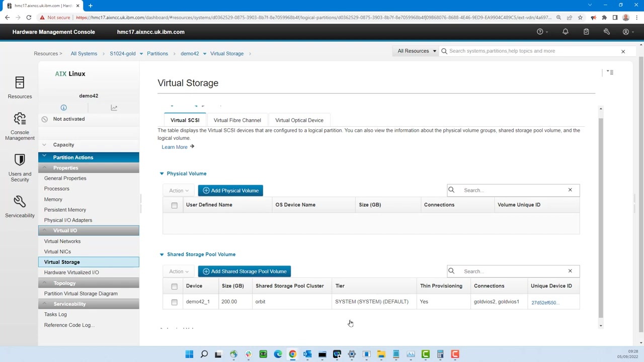644x362 pixels.
Task: Open Physical Volume Action dropdown
Action: 179,191
